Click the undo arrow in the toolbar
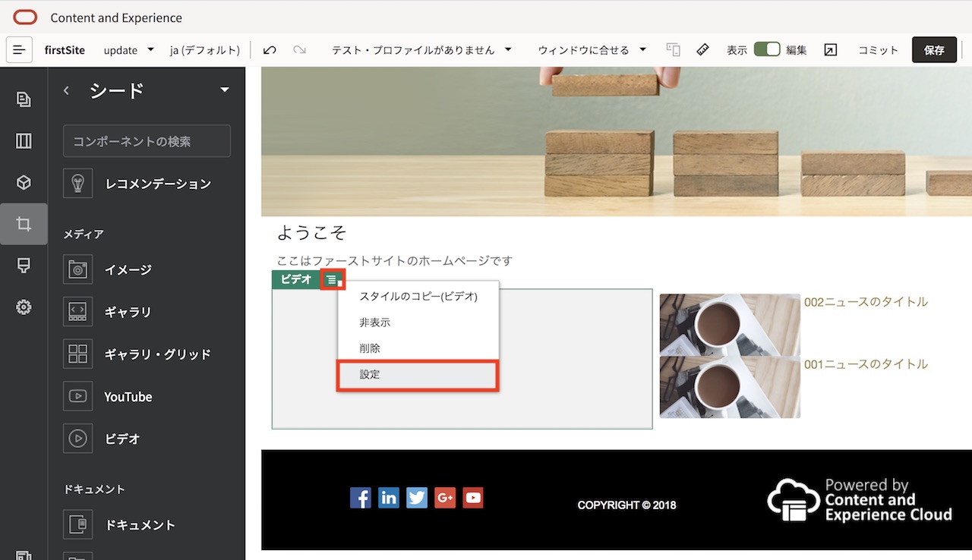 point(270,49)
